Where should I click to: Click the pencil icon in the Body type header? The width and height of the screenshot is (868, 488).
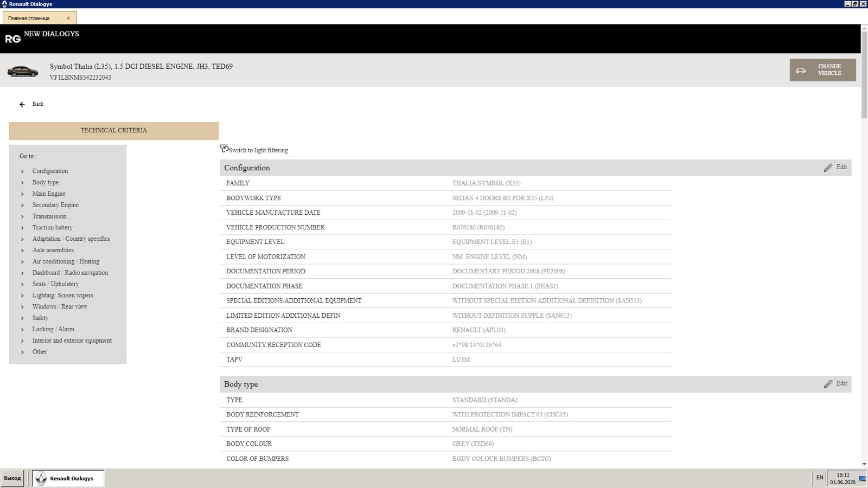[828, 384]
